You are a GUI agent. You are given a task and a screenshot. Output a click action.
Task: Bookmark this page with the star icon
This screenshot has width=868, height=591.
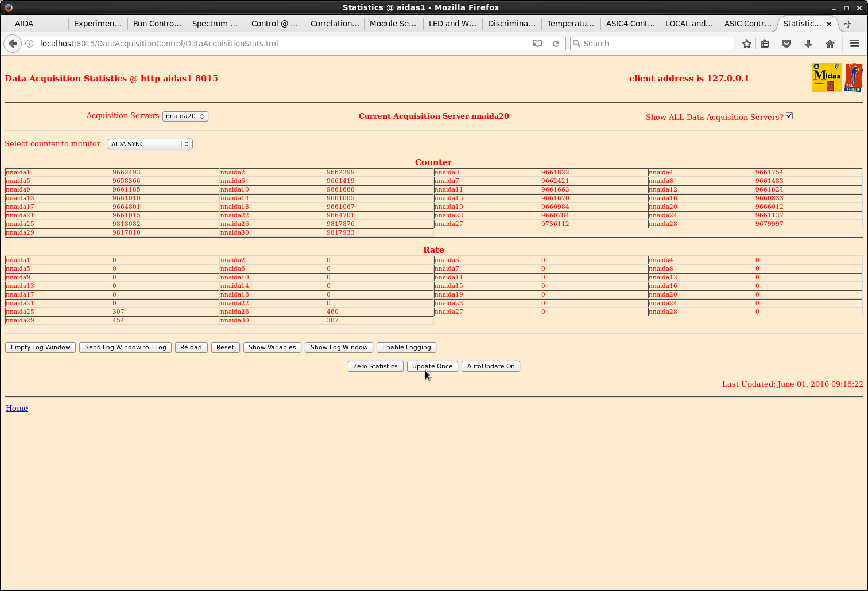tap(746, 44)
